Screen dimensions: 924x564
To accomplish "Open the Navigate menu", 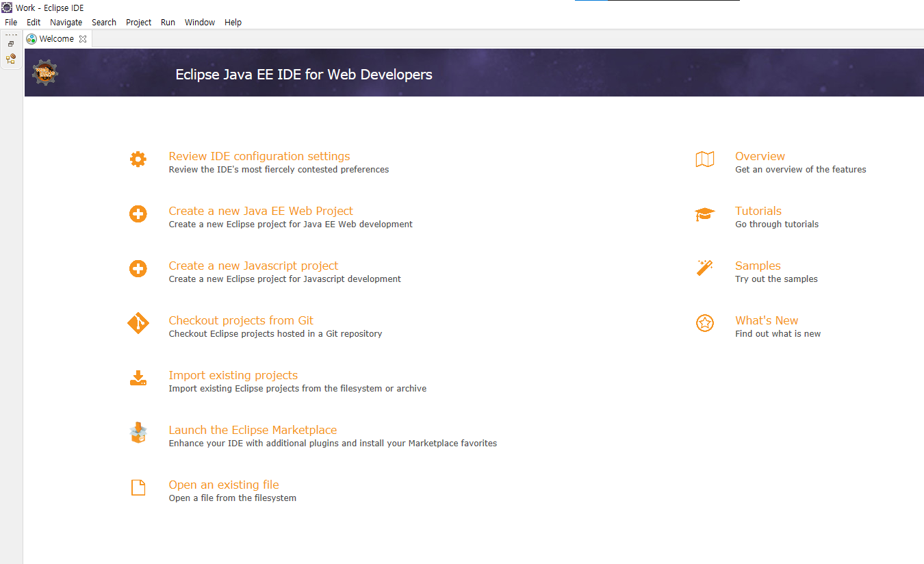I will 66,23.
